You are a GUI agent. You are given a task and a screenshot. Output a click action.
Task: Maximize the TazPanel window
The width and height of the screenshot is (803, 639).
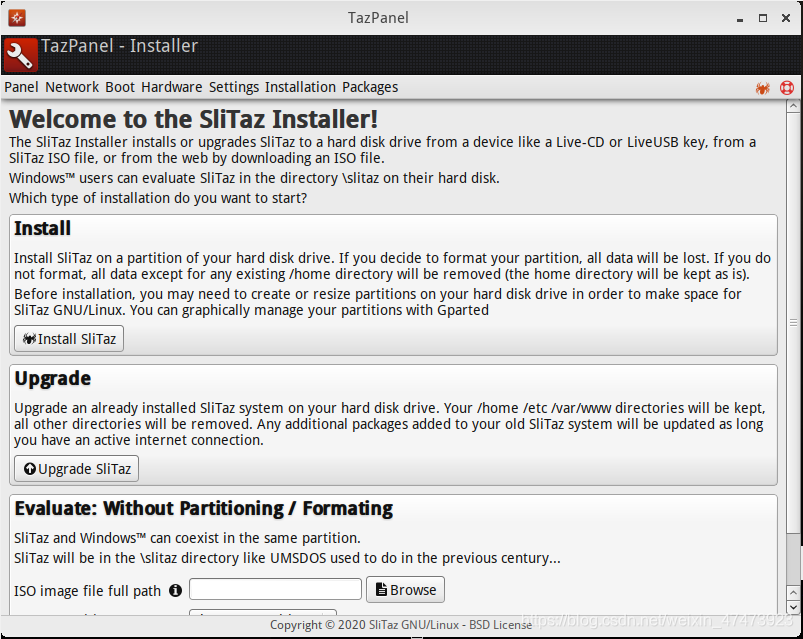(x=763, y=18)
